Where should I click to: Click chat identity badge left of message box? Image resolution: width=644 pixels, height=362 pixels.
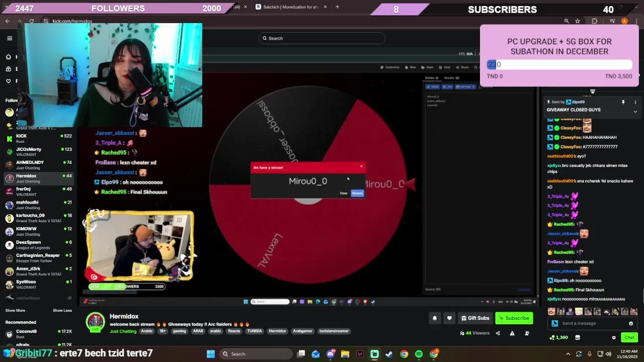(x=555, y=324)
